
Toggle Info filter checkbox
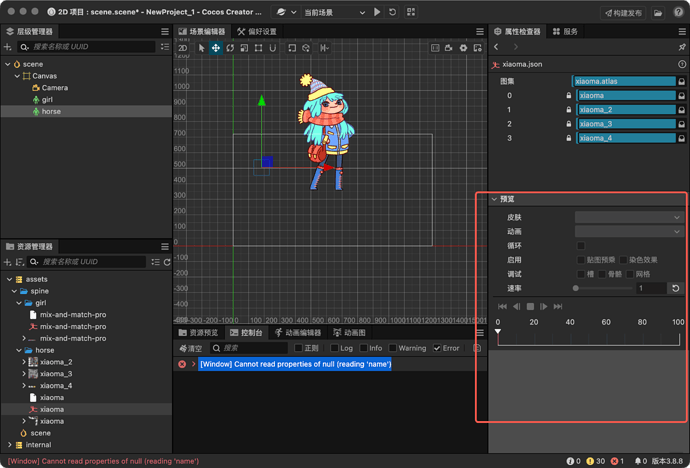(x=363, y=348)
